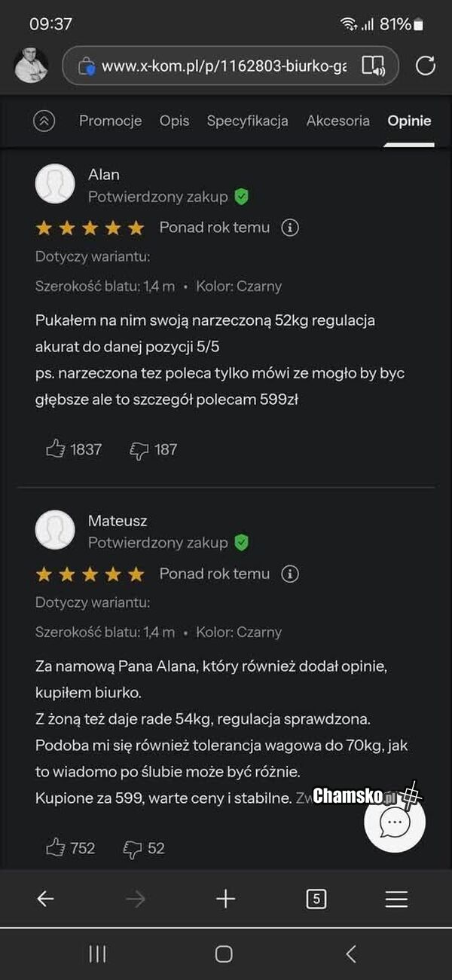Open reader mode icon in address bar
The image size is (452, 980).
(x=373, y=66)
